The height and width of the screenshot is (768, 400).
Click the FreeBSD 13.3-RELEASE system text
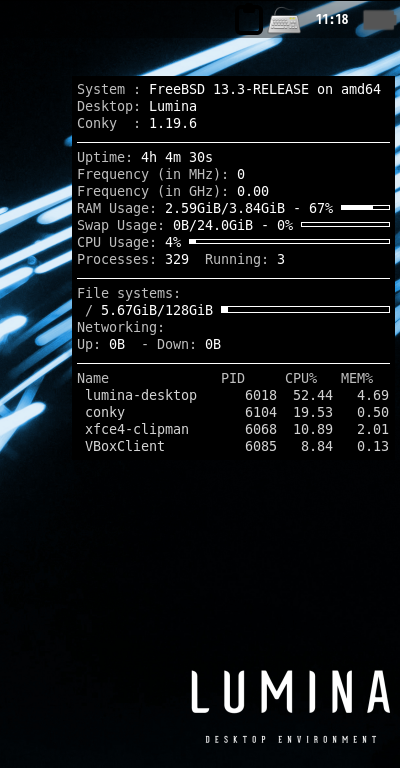tap(265, 90)
